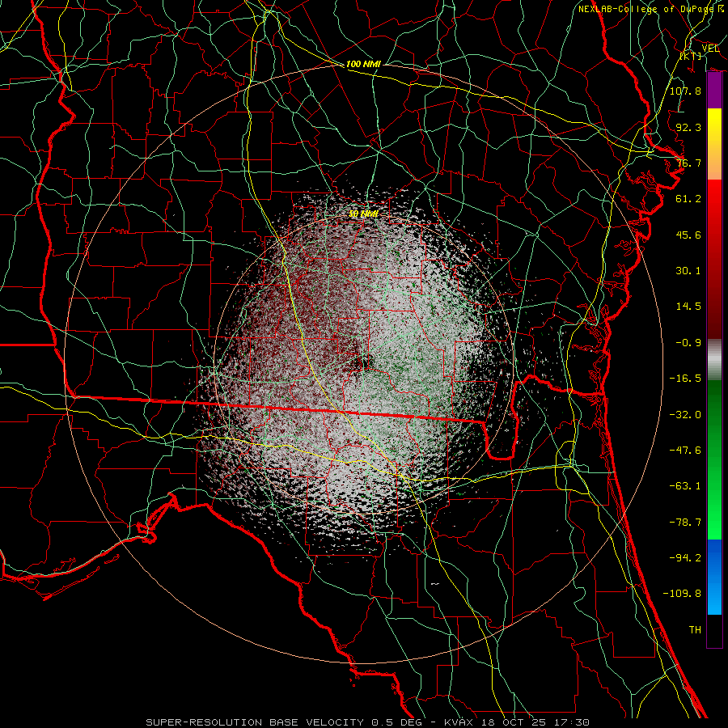Click the blue segment of the color scale
This screenshot has width=728, height=728.
pyautogui.click(x=714, y=577)
